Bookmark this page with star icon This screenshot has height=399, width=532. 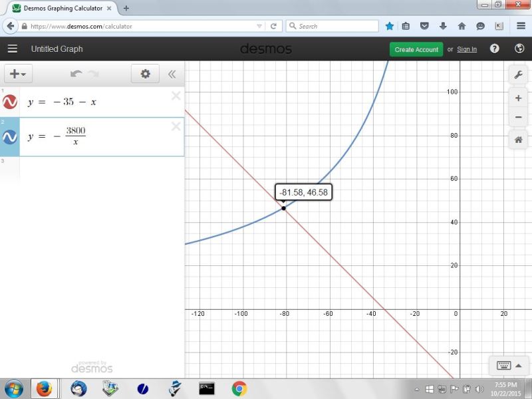390,26
